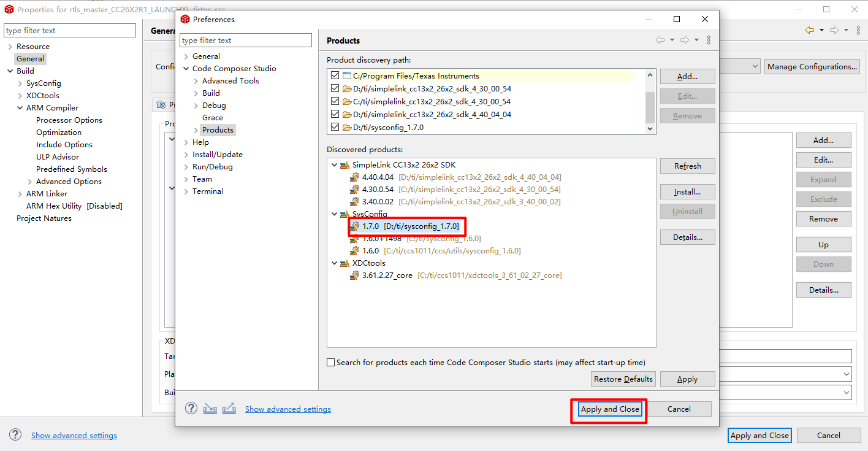Expand the ARM Linker node in Properties tree
This screenshot has width=868, height=451.
pos(20,194)
